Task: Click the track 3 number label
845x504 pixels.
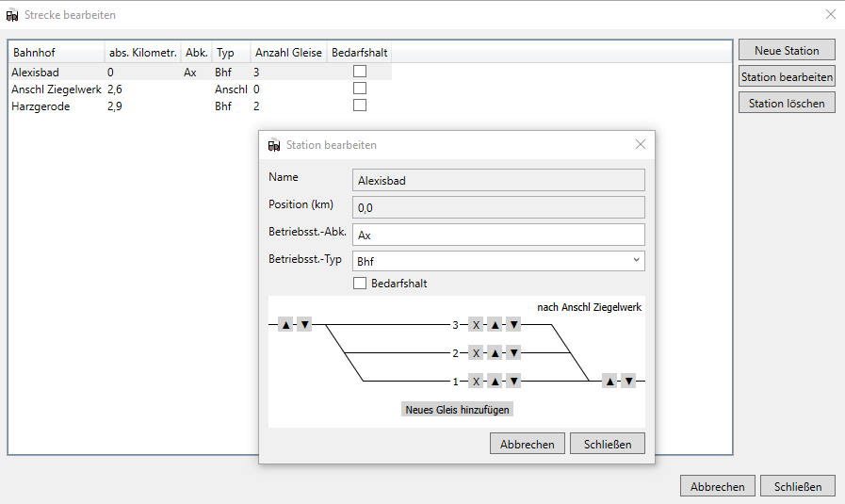Action: [455, 325]
